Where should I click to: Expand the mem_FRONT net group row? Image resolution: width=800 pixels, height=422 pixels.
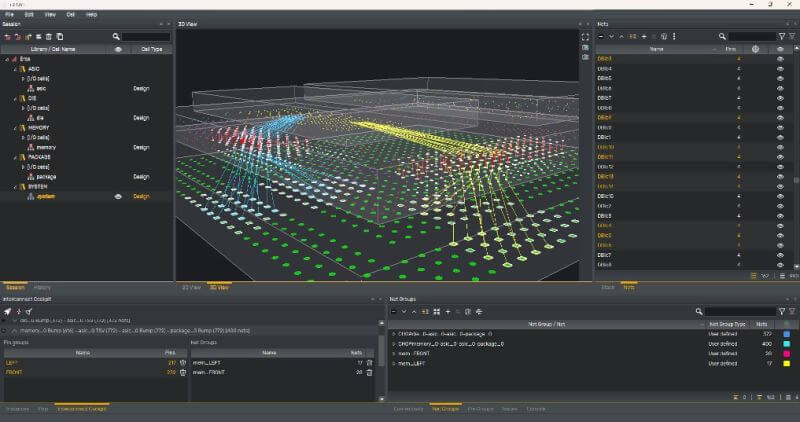(x=394, y=353)
